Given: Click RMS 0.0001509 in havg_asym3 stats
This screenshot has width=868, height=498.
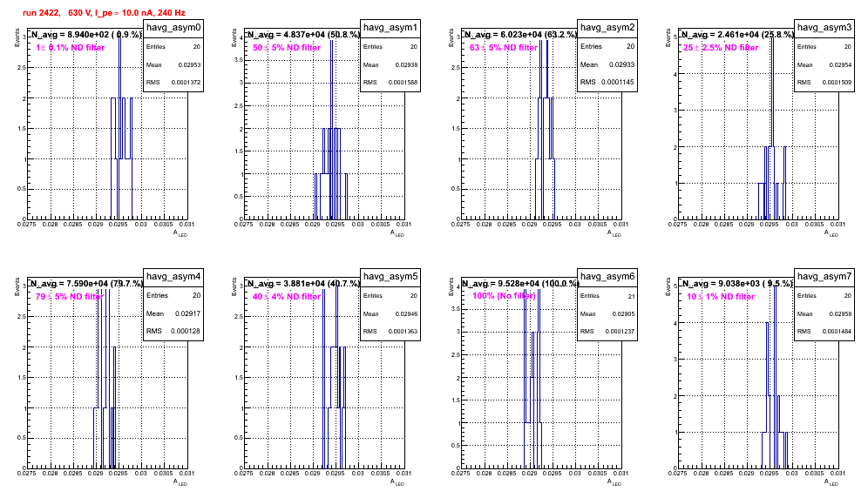Looking at the screenshot, I should point(824,83).
